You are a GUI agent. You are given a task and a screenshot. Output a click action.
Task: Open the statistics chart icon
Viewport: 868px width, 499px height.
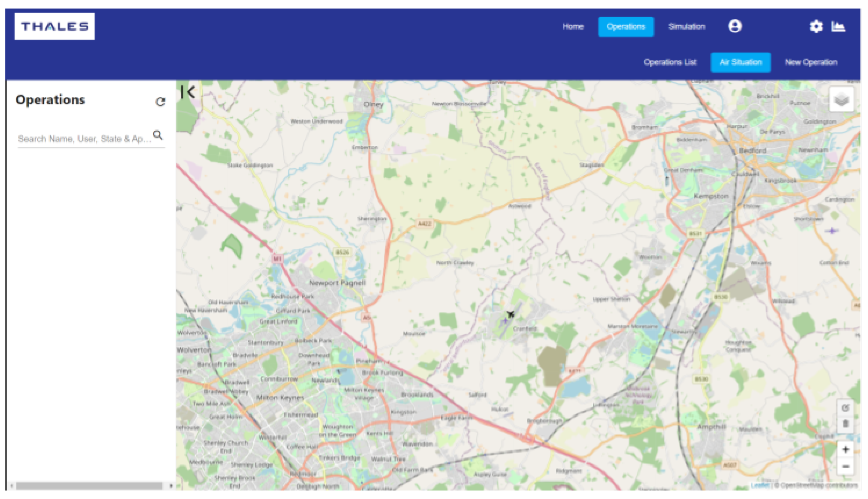tap(838, 26)
